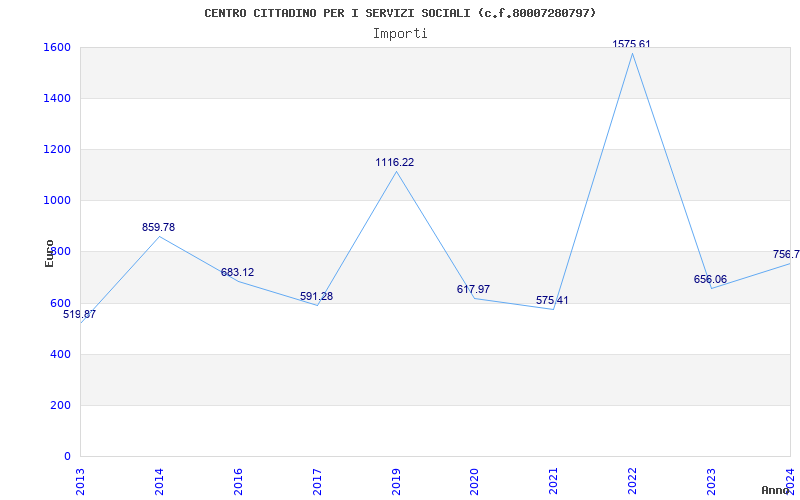The image size is (800, 500).
Task: Click the 600 y-axis tick label
Action: click(x=58, y=303)
